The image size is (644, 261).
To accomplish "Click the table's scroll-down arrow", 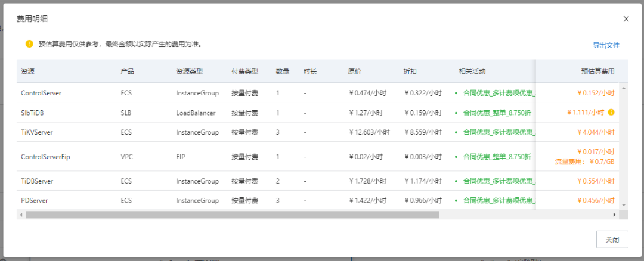I will (624, 204).
